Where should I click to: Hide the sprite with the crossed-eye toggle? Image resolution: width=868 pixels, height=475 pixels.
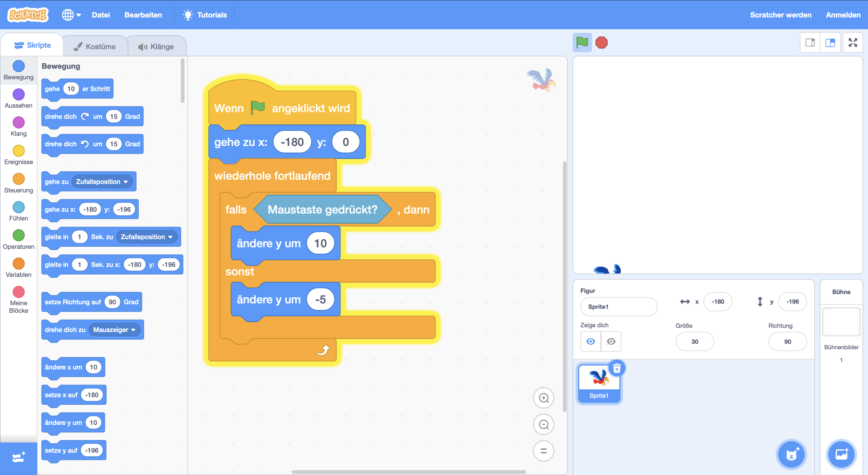(611, 341)
